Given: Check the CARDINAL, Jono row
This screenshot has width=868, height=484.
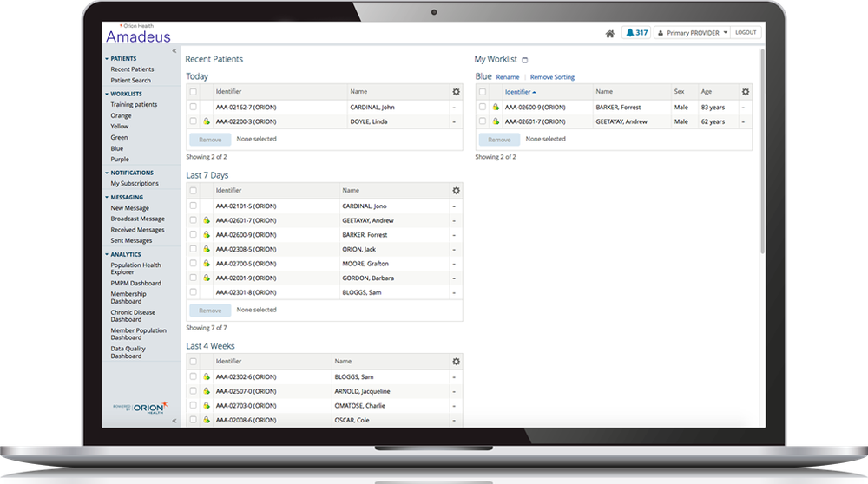Looking at the screenshot, I should 194,206.
